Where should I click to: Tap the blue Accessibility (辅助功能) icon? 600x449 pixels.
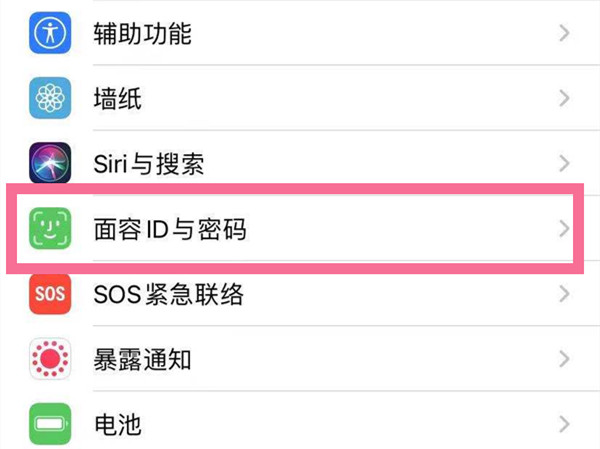49,35
